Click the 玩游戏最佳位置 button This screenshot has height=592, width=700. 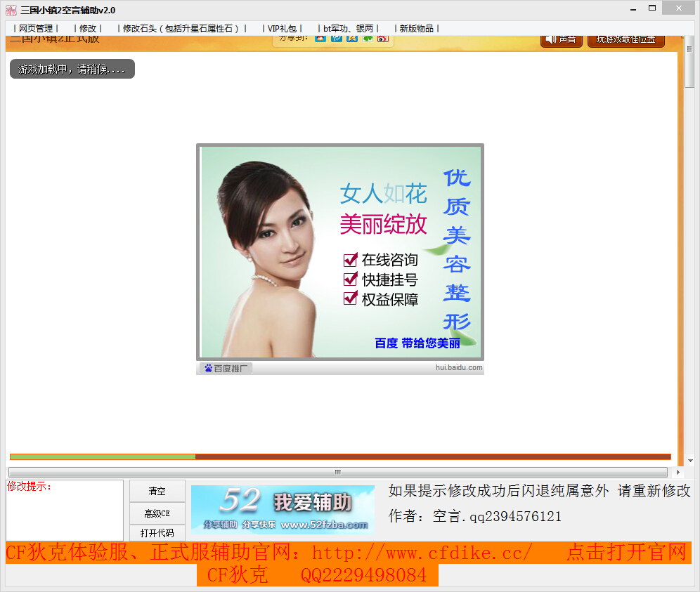click(x=626, y=40)
